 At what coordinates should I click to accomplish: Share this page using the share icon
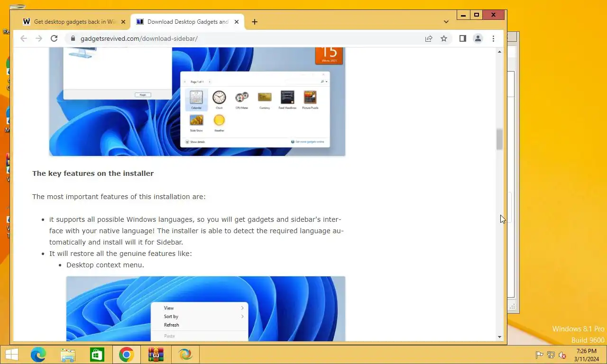coord(429,38)
